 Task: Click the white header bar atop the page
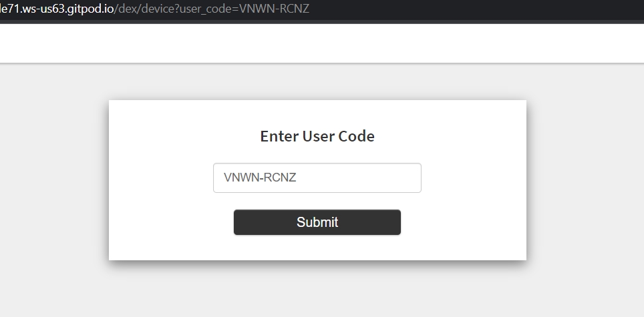click(321, 44)
